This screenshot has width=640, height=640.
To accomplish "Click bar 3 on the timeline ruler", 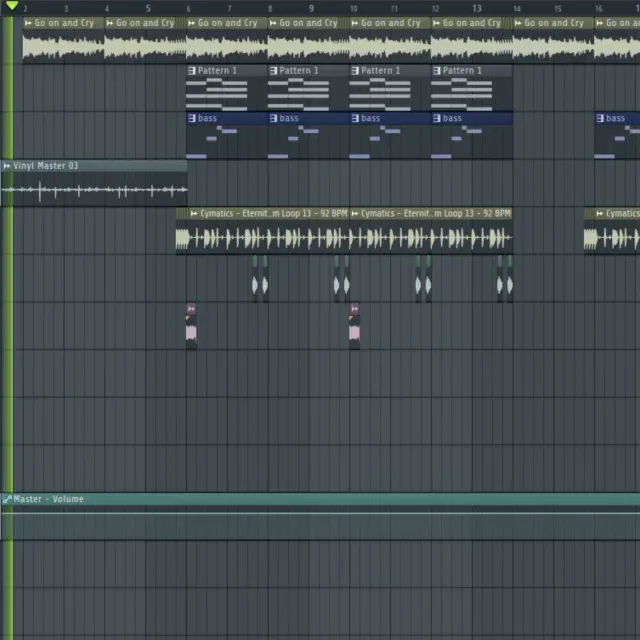I will pos(66,9).
